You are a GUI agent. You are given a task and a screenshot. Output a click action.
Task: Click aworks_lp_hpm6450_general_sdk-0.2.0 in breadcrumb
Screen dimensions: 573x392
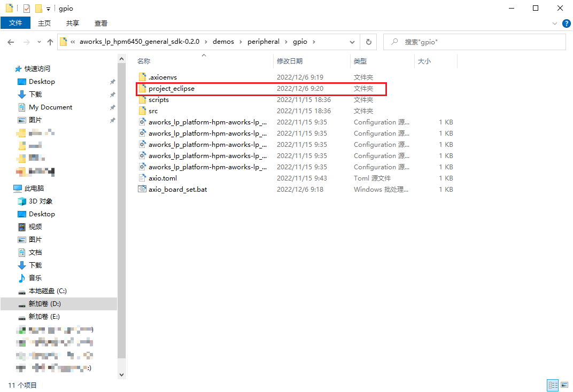point(140,42)
